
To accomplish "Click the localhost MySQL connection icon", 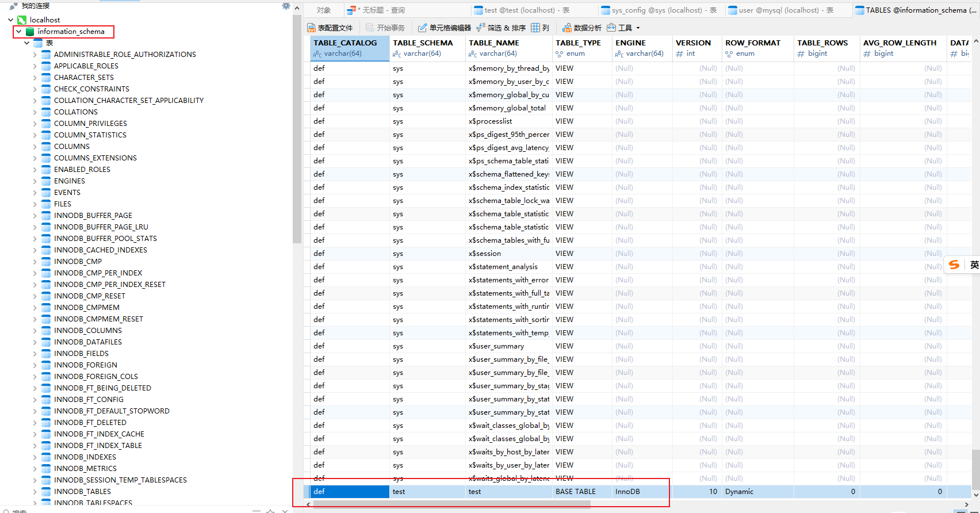I will 22,20.
